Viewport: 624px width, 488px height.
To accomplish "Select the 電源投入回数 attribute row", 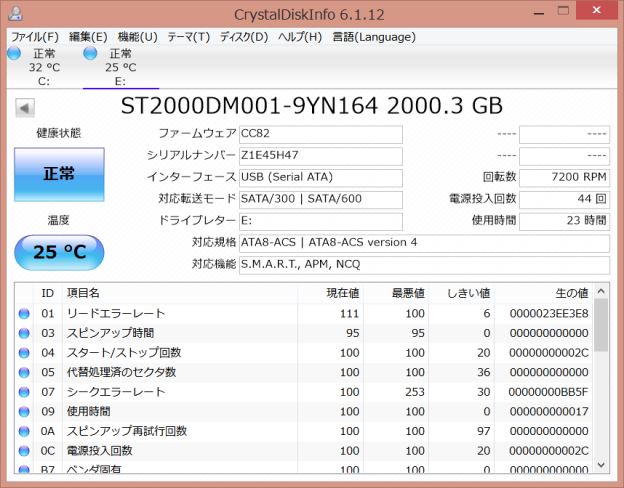I will 300,451.
